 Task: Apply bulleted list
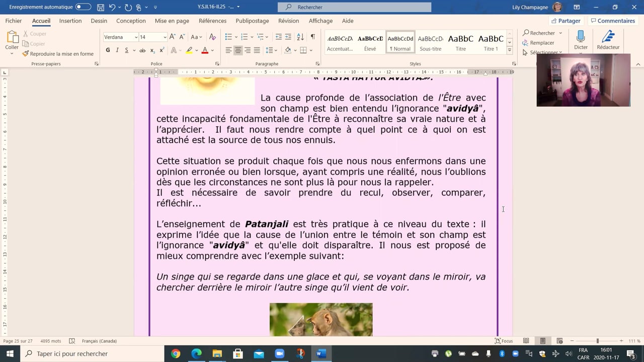pos(228,37)
